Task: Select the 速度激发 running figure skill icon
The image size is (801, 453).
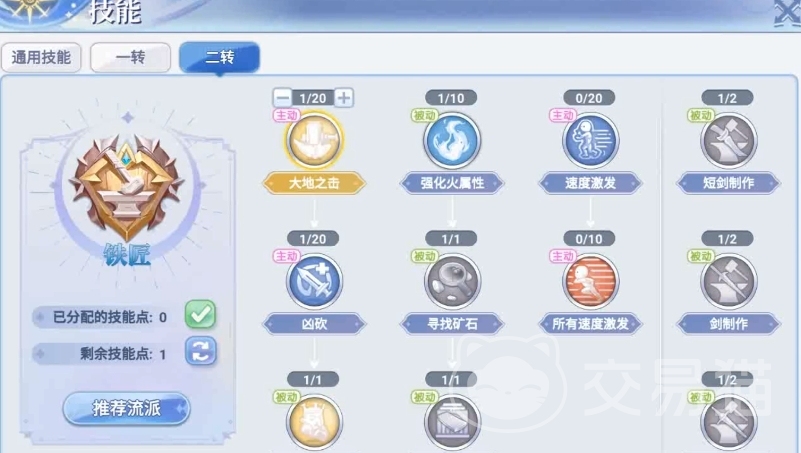Action: [590, 140]
